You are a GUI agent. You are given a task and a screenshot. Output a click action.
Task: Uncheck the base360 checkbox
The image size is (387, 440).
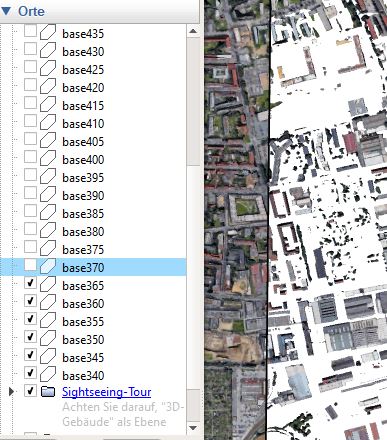coord(30,301)
